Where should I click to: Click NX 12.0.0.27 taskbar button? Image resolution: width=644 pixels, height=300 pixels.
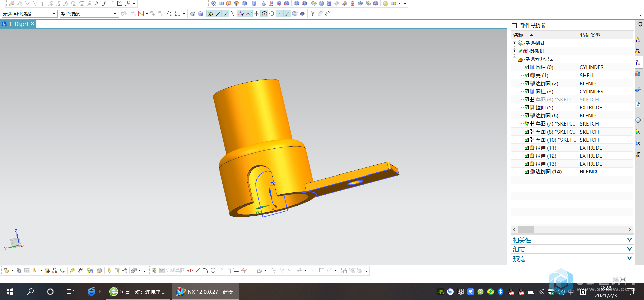205,292
